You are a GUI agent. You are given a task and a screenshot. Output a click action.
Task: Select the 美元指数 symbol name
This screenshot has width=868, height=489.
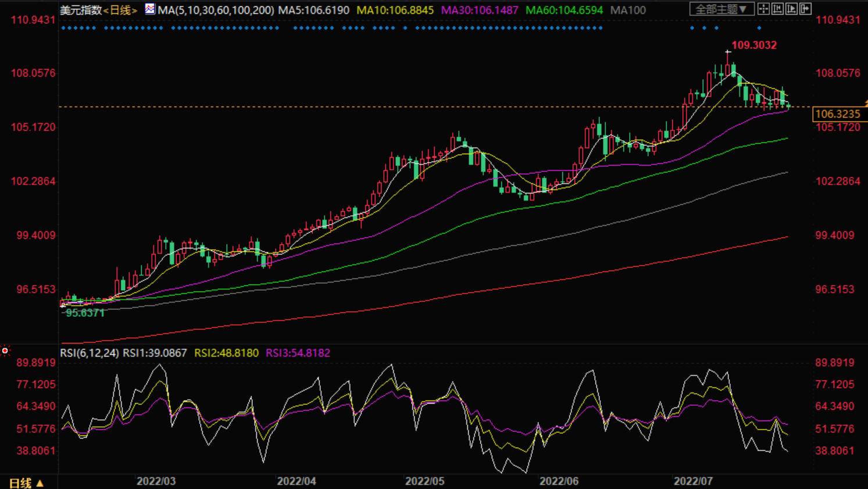tap(81, 10)
